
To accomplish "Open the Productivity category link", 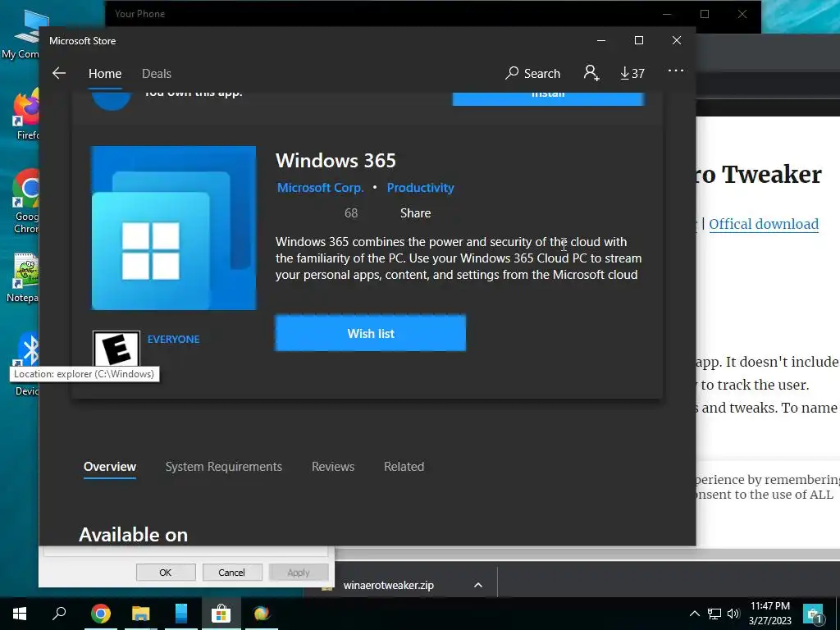I will [421, 188].
